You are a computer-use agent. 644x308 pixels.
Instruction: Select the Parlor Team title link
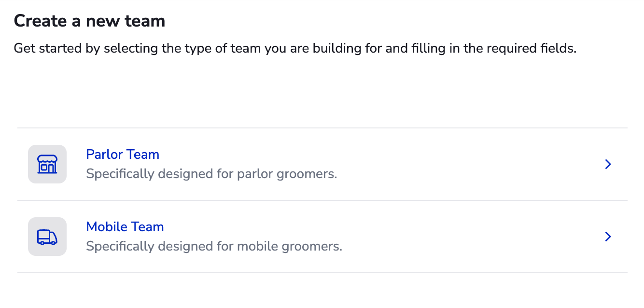[123, 154]
